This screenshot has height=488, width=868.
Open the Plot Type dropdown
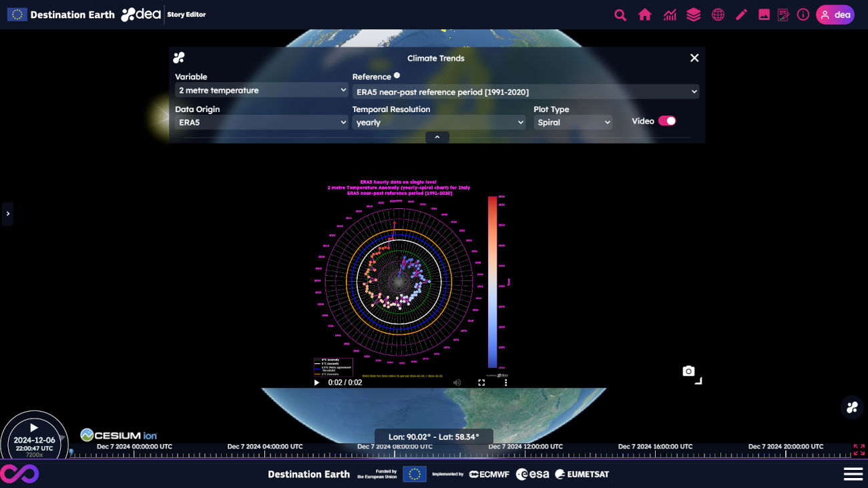(573, 122)
